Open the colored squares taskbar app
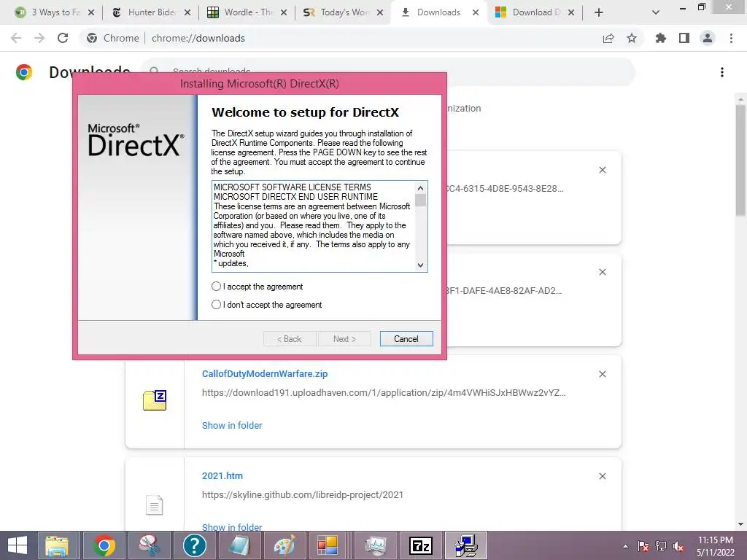This screenshot has width=747, height=560. coord(328,545)
